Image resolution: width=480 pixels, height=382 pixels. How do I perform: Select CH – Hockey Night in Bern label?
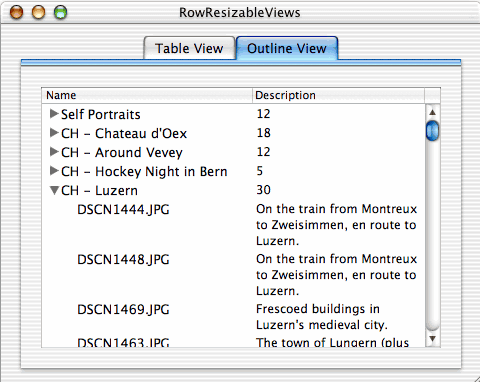click(x=144, y=171)
